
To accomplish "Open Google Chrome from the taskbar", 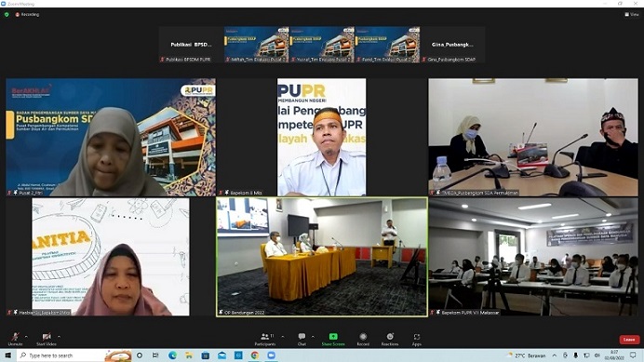I will pos(255,355).
